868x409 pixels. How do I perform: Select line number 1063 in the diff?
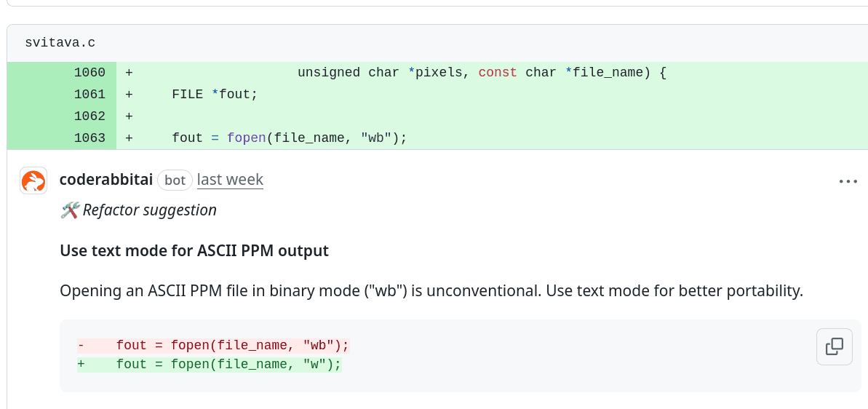(89, 138)
